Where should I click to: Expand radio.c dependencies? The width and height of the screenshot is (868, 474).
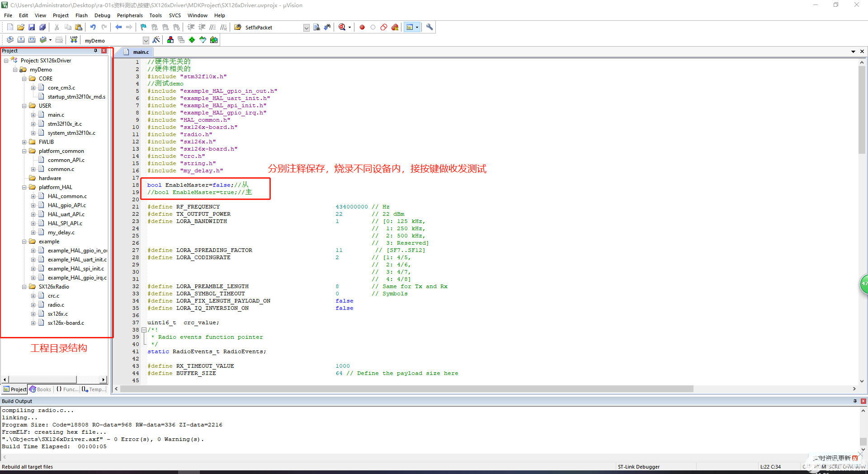point(33,305)
